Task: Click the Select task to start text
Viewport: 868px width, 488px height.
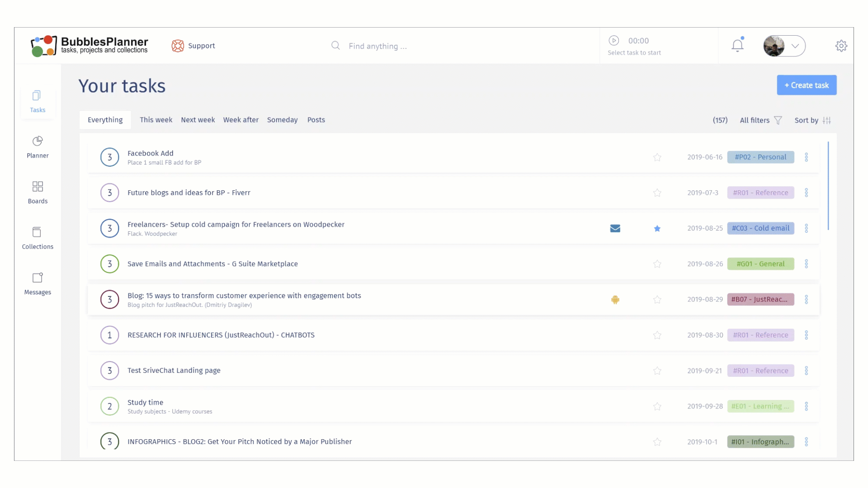Action: click(x=634, y=53)
